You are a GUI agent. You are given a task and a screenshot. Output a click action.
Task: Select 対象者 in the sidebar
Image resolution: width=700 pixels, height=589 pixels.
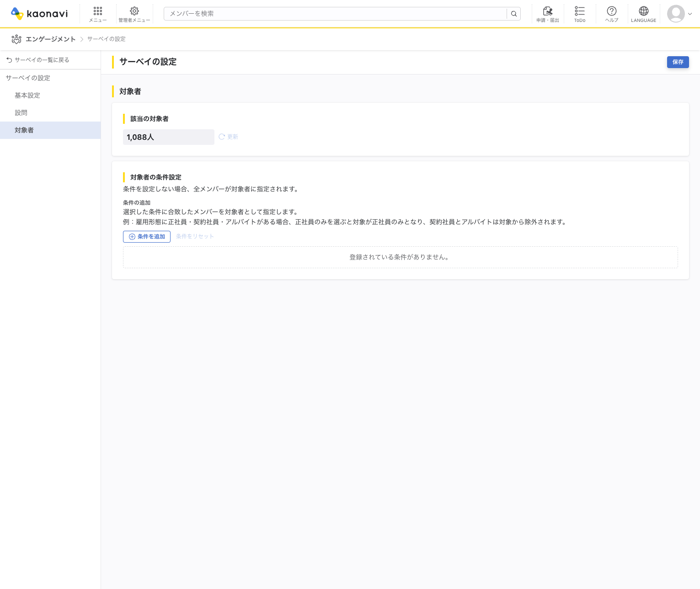coord(50,130)
